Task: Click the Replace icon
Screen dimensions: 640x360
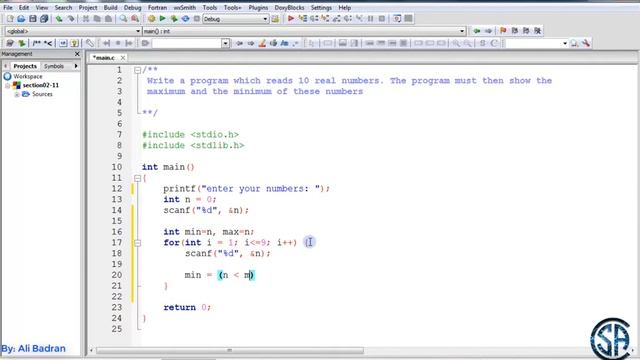Action: tap(135, 19)
